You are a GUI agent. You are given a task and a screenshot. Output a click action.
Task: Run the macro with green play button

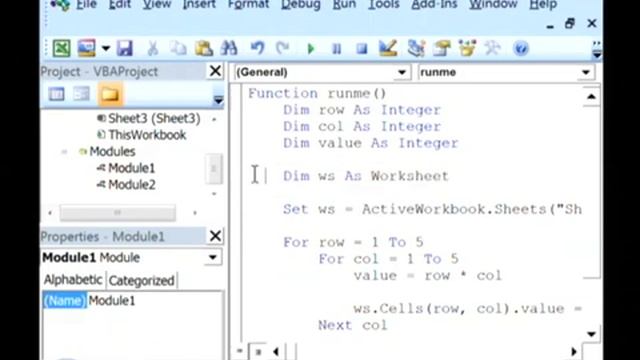(x=311, y=49)
